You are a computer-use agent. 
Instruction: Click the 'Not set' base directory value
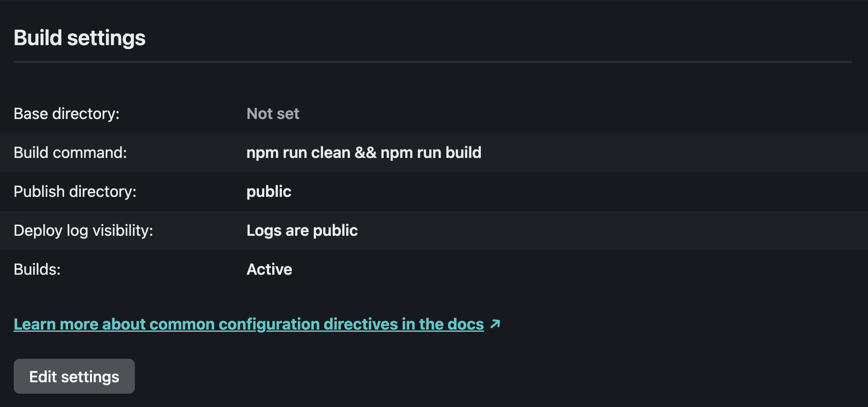pyautogui.click(x=272, y=114)
